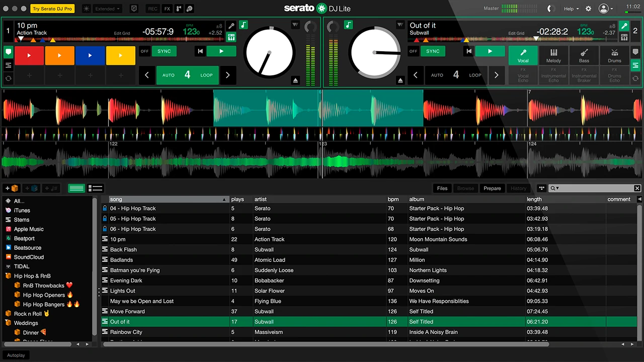The width and height of the screenshot is (644, 362).
Task: Open deck 1 pitch range dropdown arrow
Action: tap(295, 25)
